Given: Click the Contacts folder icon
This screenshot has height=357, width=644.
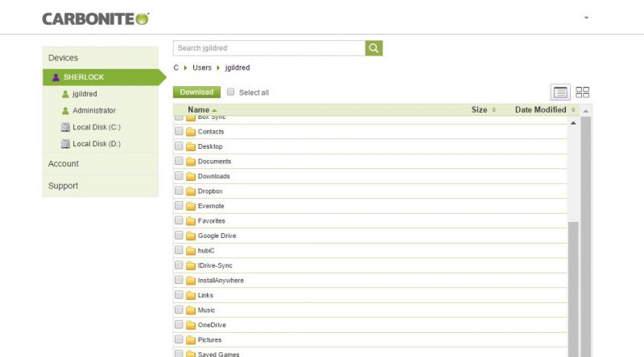Looking at the screenshot, I should [191, 132].
